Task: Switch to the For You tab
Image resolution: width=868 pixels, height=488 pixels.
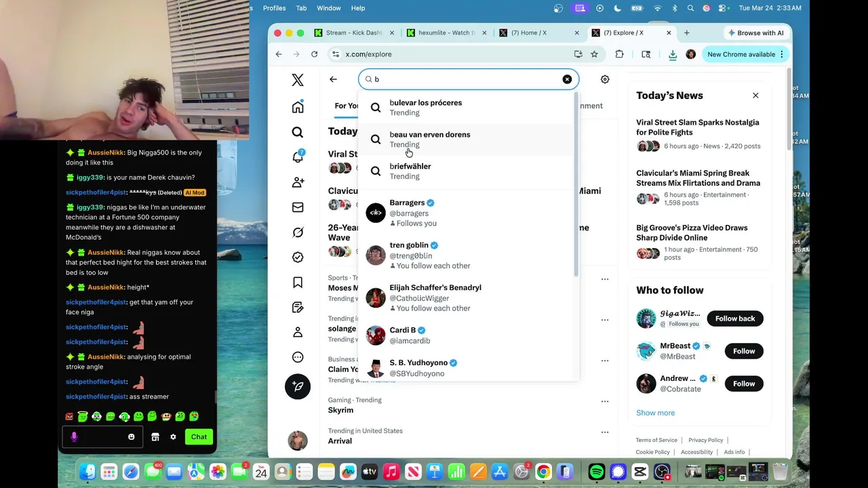Action: (x=346, y=106)
